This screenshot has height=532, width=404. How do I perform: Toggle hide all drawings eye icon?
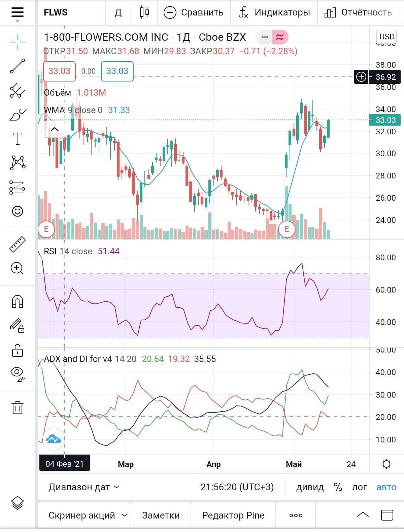pyautogui.click(x=18, y=374)
